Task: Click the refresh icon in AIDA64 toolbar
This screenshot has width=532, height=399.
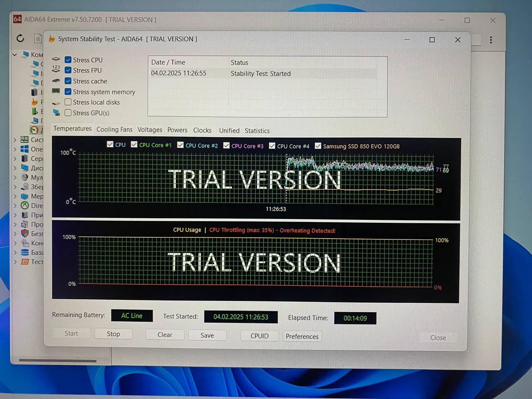Action: point(20,39)
